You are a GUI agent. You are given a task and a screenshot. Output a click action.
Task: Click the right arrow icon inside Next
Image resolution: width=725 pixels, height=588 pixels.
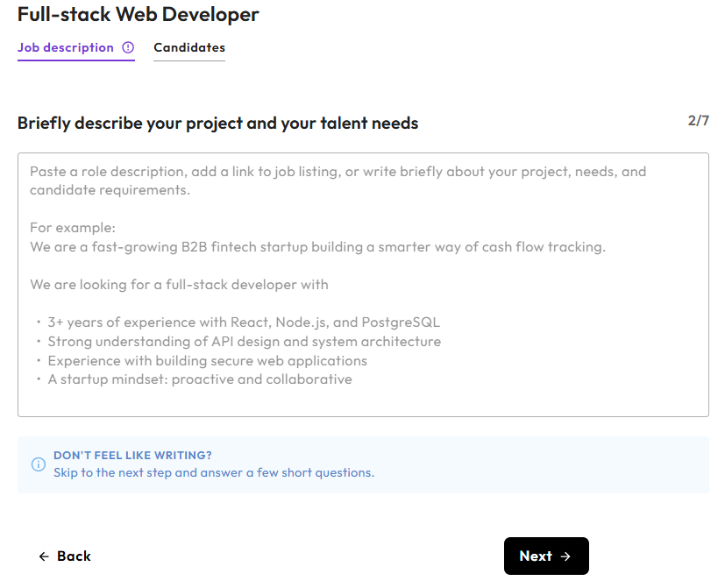565,556
